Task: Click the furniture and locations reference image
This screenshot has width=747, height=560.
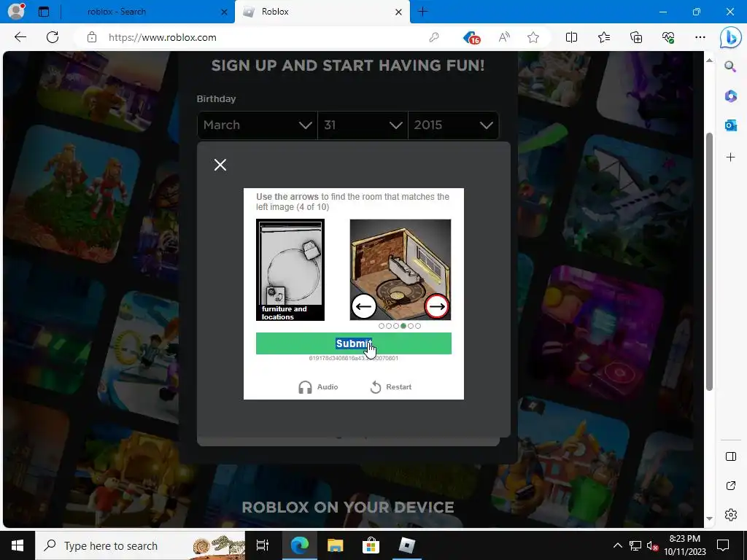Action: pyautogui.click(x=290, y=270)
